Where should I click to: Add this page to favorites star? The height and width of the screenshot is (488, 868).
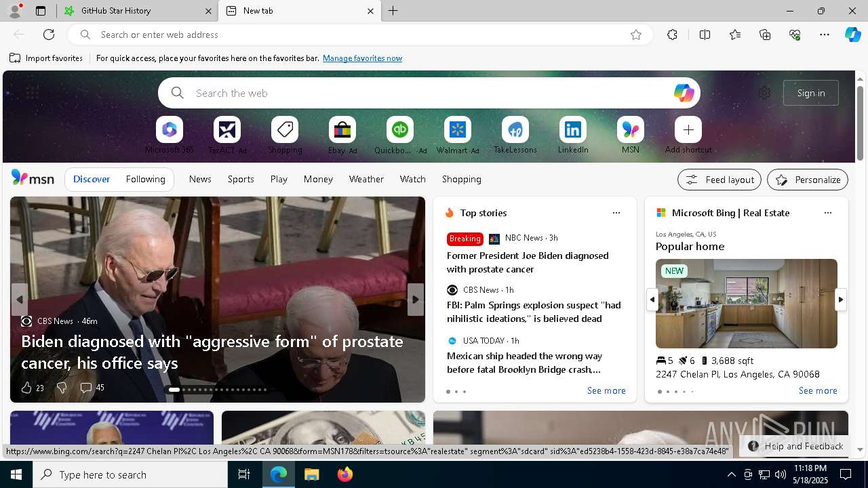click(x=636, y=35)
